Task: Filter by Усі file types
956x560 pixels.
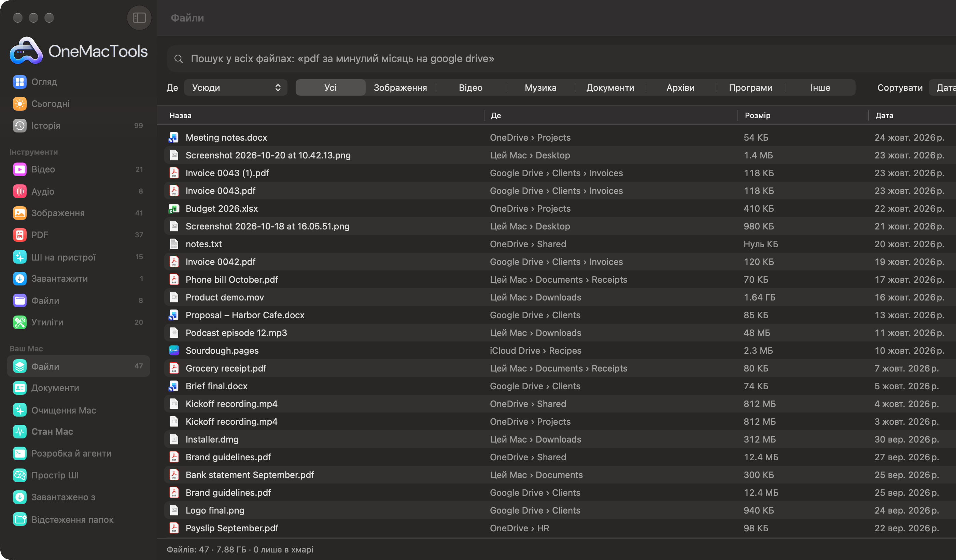Action: click(x=331, y=88)
